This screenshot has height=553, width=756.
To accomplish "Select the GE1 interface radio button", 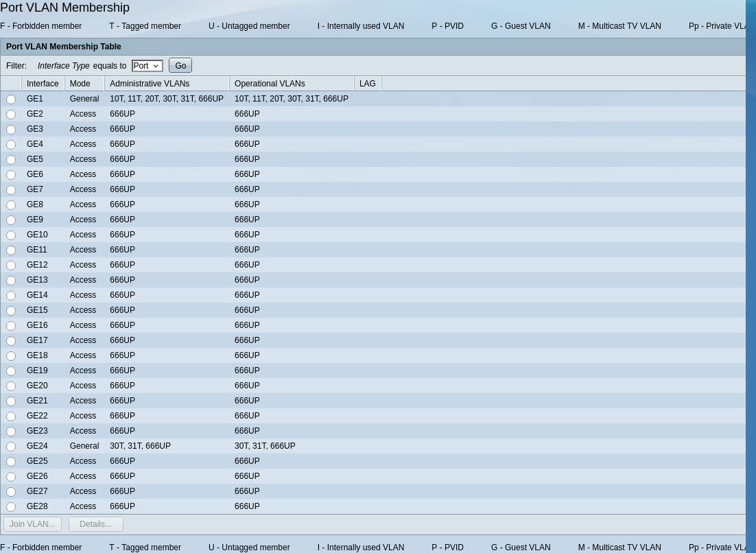I will (11, 99).
